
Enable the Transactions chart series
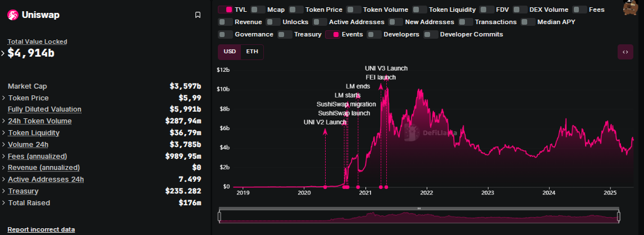(465, 22)
